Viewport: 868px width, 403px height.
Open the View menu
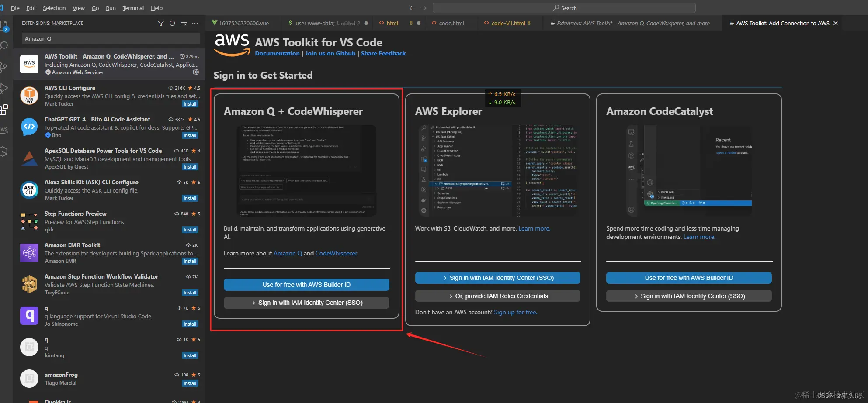(x=79, y=8)
